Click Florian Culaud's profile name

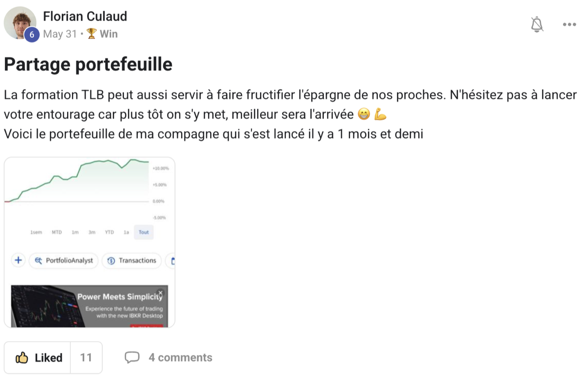coord(85,16)
